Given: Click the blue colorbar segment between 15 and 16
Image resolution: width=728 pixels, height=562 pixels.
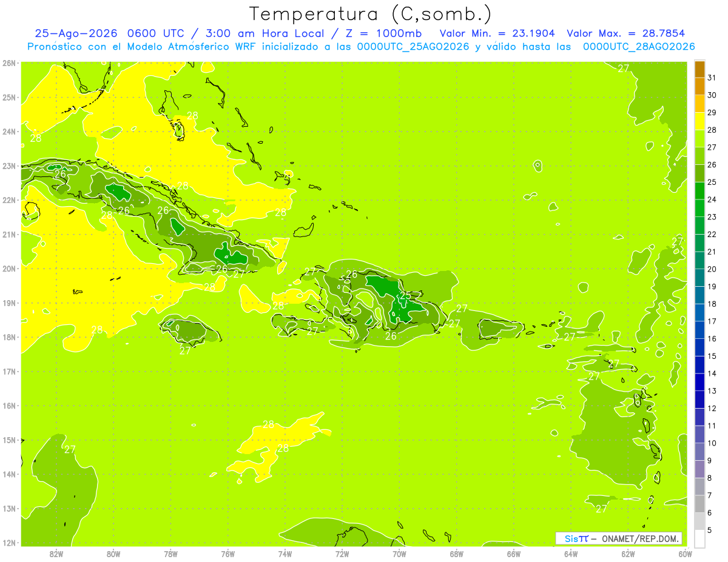Looking at the screenshot, I should click(x=699, y=347).
